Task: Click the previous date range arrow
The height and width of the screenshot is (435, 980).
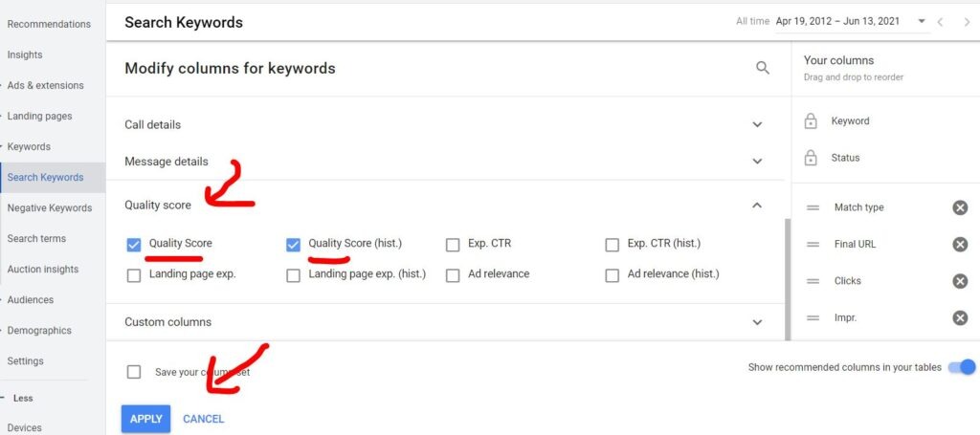Action: 941,22
